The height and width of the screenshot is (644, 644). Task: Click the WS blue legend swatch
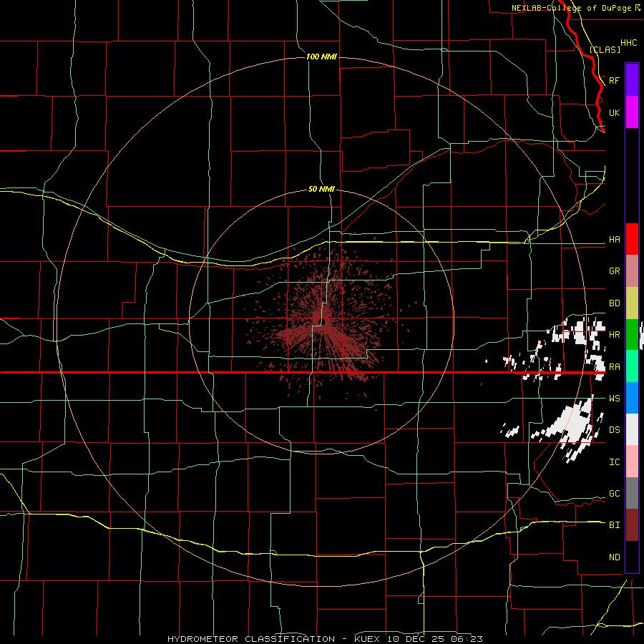point(632,398)
